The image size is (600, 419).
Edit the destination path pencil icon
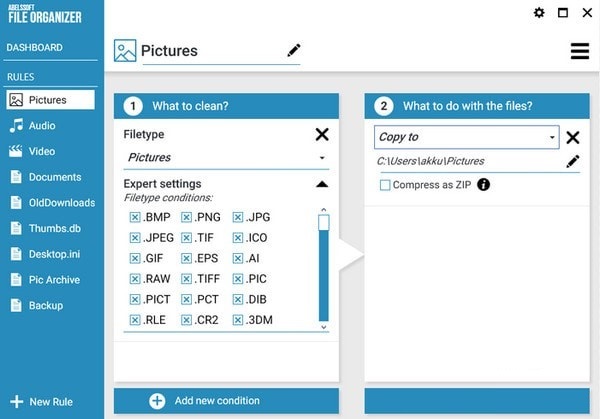(x=573, y=161)
